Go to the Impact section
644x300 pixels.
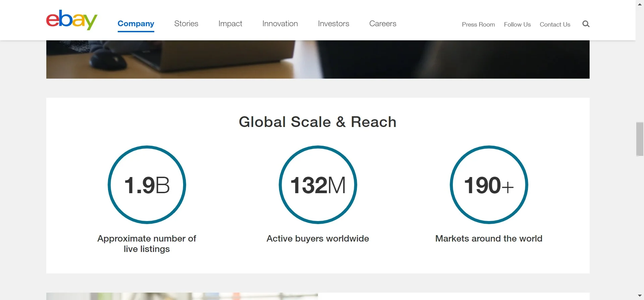[230, 24]
